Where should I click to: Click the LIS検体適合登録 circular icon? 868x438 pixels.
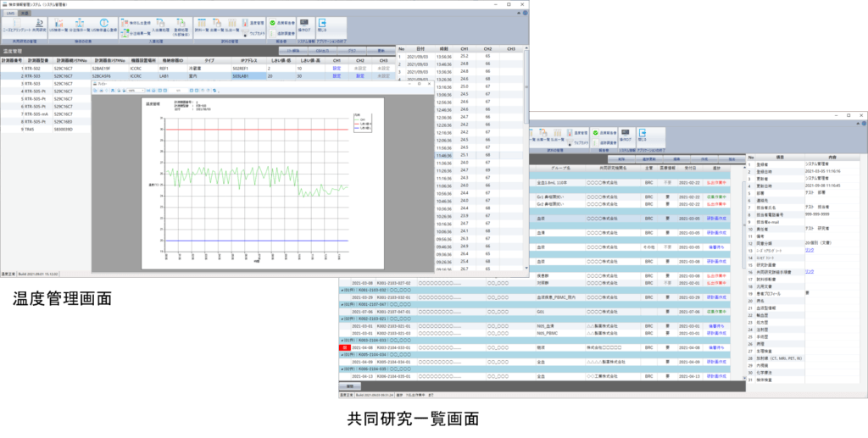[104, 26]
